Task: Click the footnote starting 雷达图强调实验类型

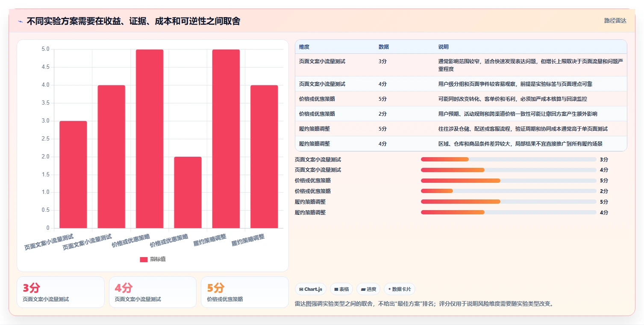Action: (424, 304)
